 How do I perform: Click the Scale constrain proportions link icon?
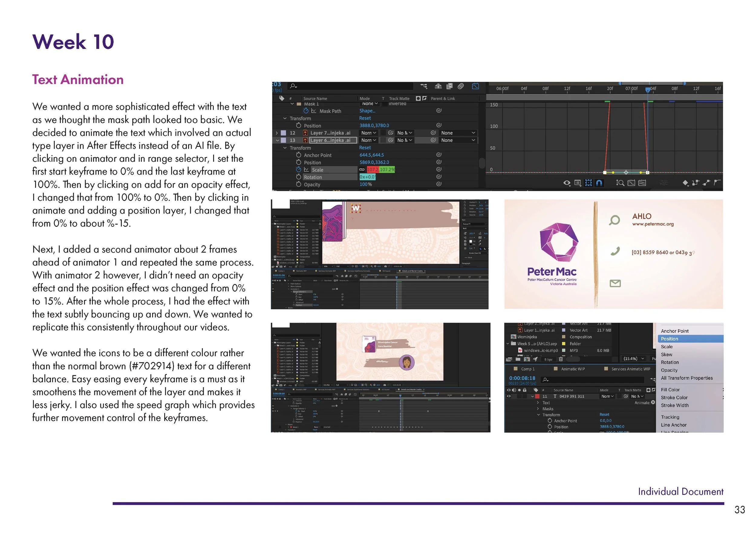point(362,170)
